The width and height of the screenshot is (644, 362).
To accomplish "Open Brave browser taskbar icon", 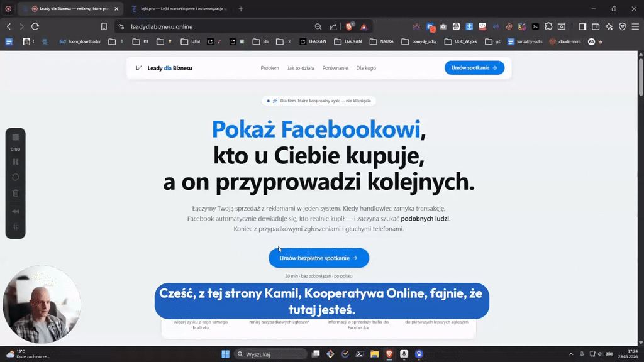I will [x=389, y=354].
